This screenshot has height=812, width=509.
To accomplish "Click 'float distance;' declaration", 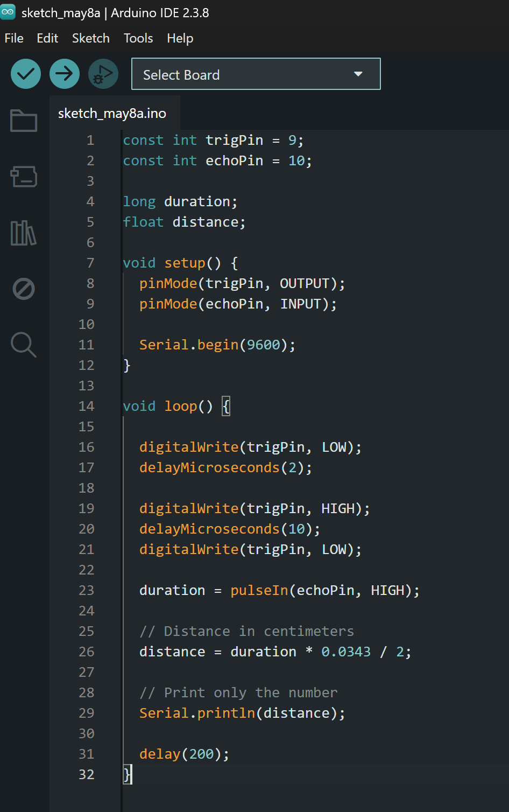I will pyautogui.click(x=185, y=222).
